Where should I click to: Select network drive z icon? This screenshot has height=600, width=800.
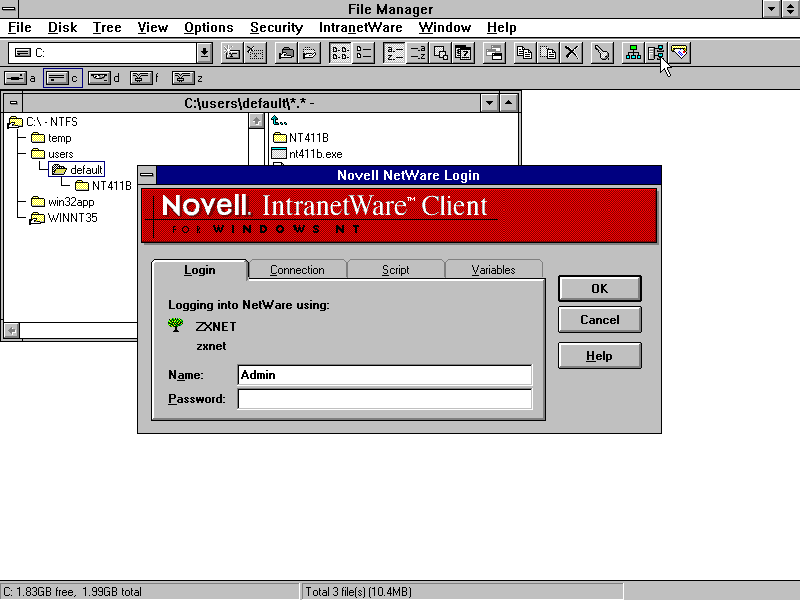point(183,78)
